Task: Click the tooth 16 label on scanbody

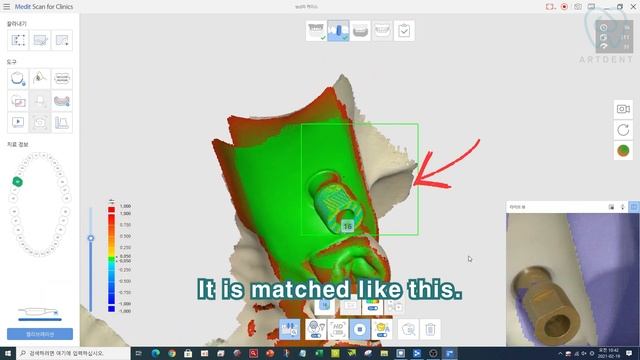Action: coord(347,226)
